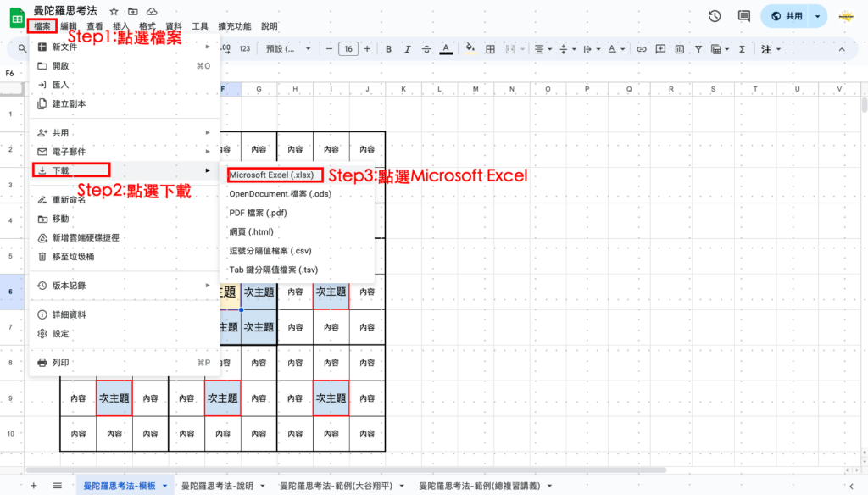Choose PDF 檔案 (.pdf) from submenu

(x=258, y=213)
